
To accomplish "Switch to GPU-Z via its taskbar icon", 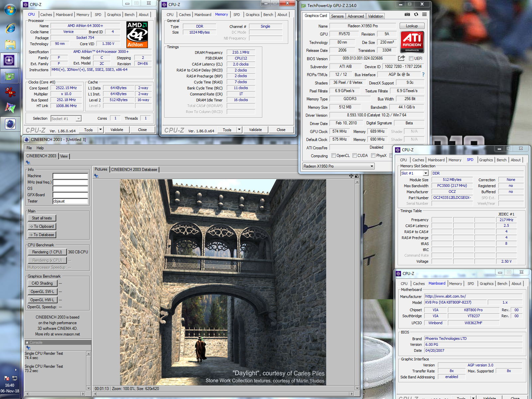I will click(x=10, y=76).
